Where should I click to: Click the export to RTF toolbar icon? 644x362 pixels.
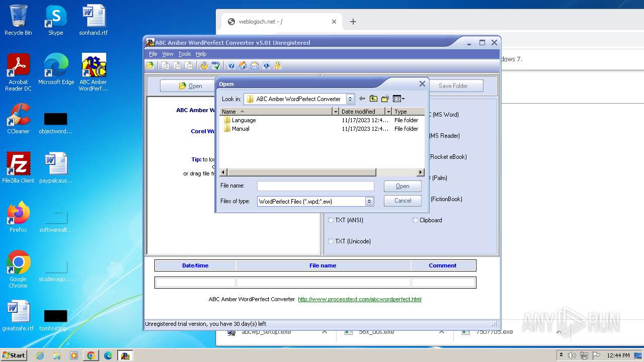pyautogui.click(x=189, y=65)
